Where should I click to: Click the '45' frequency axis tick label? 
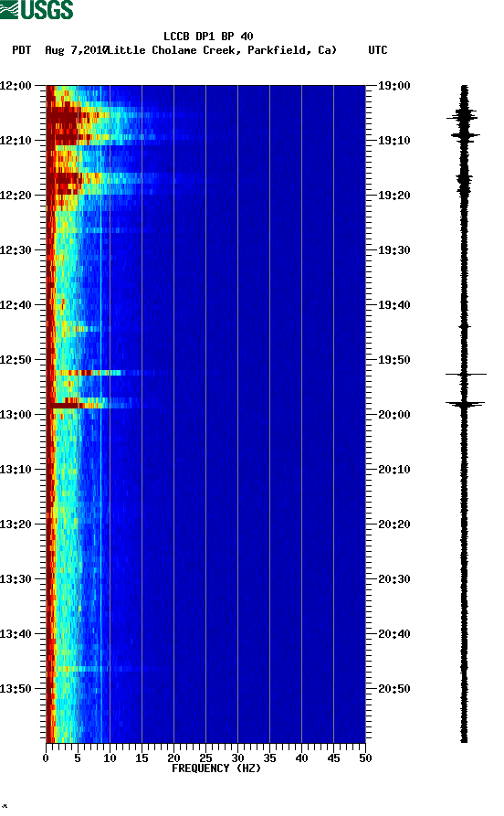pos(333,758)
